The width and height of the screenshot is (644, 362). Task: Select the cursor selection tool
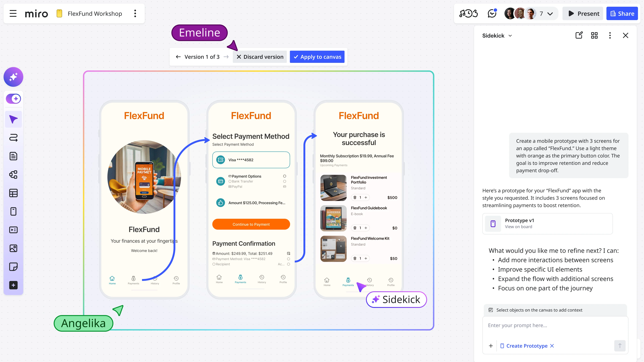(x=13, y=119)
